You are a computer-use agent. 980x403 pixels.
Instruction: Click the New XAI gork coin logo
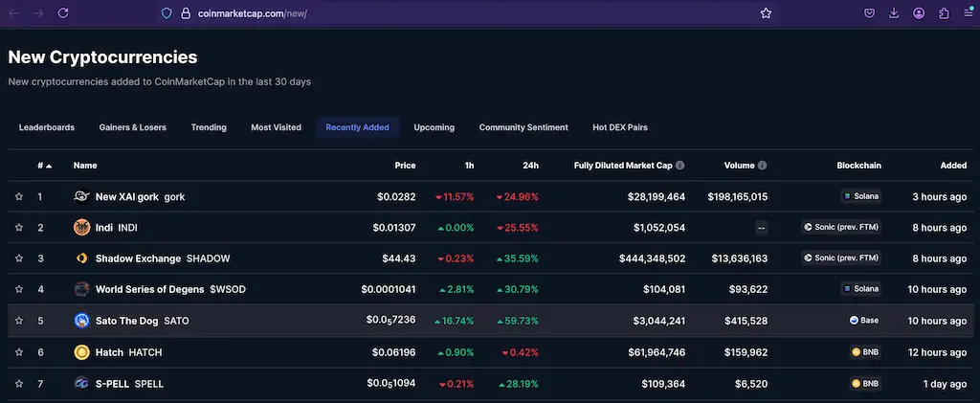(x=82, y=197)
